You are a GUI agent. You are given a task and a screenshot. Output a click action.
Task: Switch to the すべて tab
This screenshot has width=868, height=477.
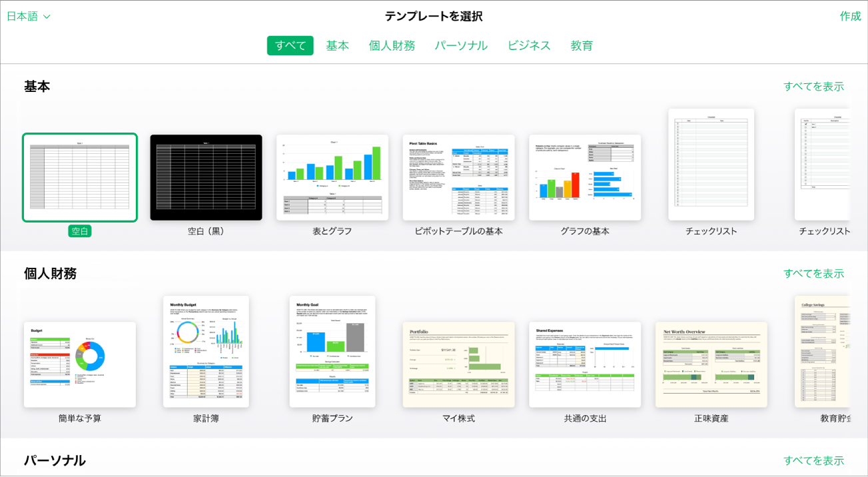click(x=290, y=45)
